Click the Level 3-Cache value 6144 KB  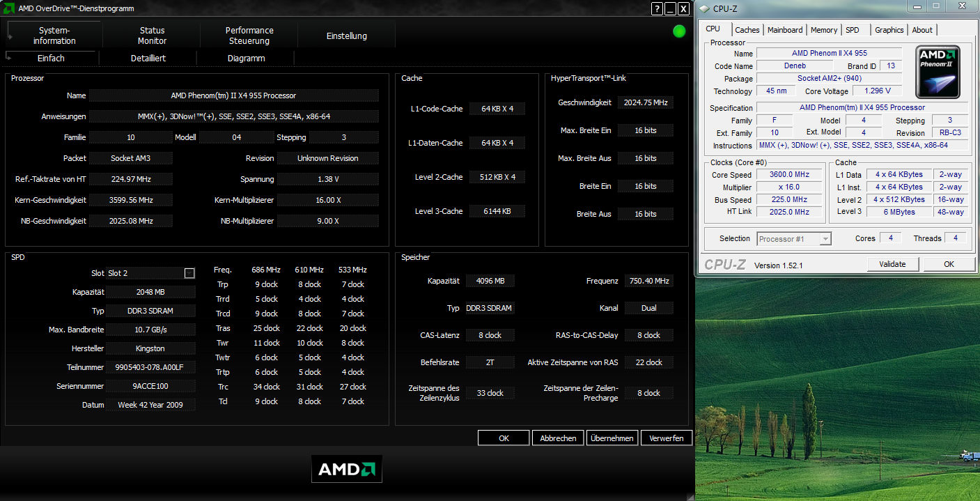[x=497, y=211]
